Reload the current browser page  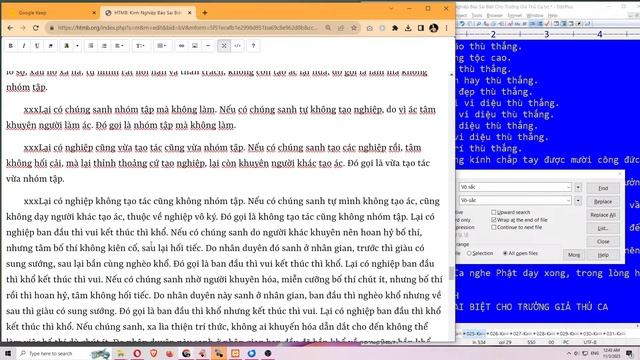(x=36, y=28)
